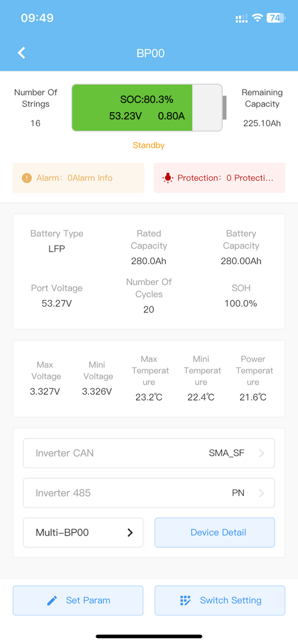Tap the pencil icon on Set Param

[x=52, y=600]
